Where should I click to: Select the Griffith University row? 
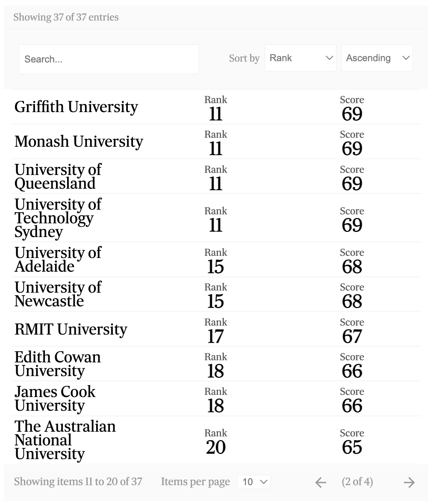click(77, 107)
